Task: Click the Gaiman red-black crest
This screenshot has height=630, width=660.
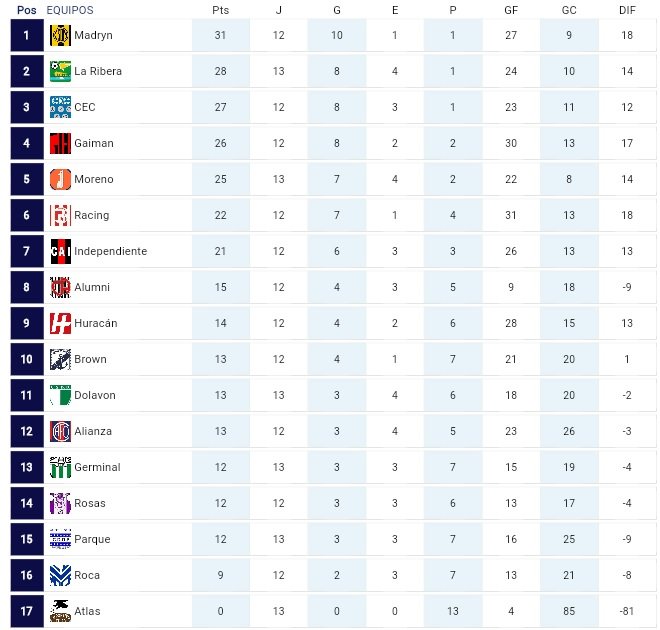Action: coord(60,143)
